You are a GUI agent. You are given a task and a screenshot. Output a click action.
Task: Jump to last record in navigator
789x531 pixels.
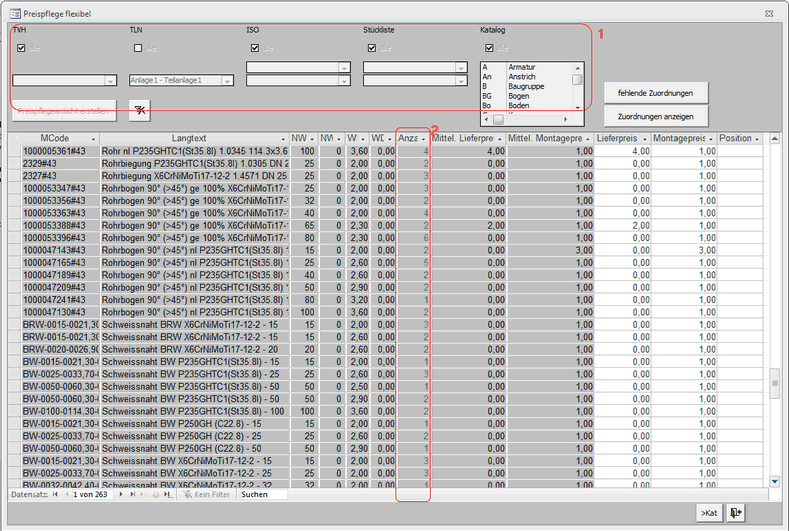(x=133, y=495)
